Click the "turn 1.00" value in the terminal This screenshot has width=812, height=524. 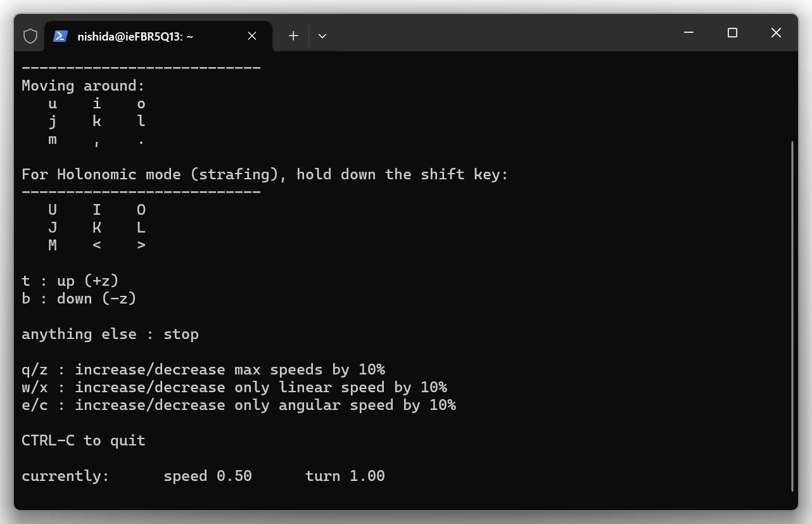coord(345,476)
